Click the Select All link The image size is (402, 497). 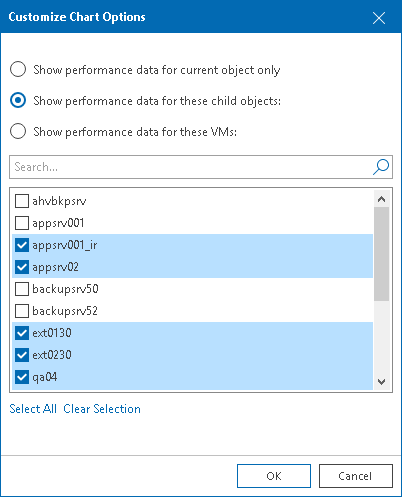(33, 409)
